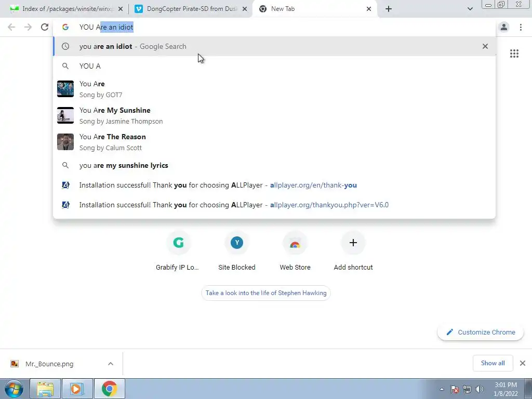The image size is (532, 399).
Task: Open allplayer.org/en/thank-you suggestion
Action: coord(274,185)
